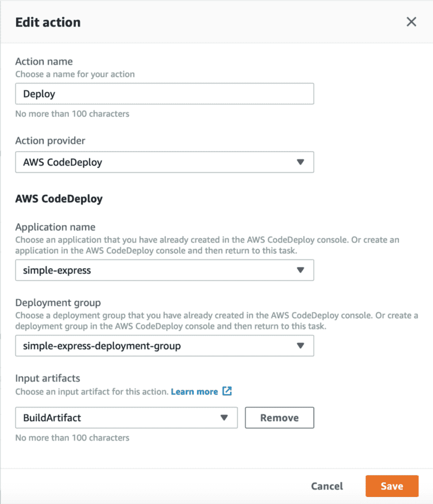433x504 pixels.
Task: Open the Deployment group dropdown
Action: (165, 345)
